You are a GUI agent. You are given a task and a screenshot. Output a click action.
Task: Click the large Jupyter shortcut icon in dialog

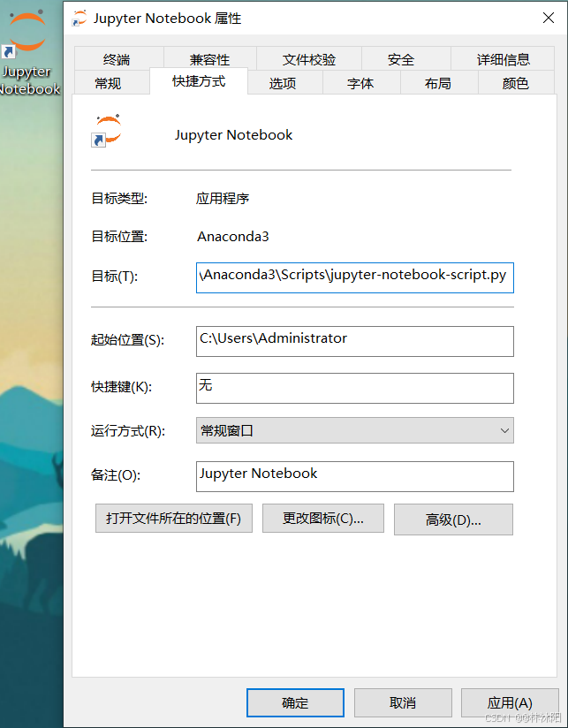(106, 131)
